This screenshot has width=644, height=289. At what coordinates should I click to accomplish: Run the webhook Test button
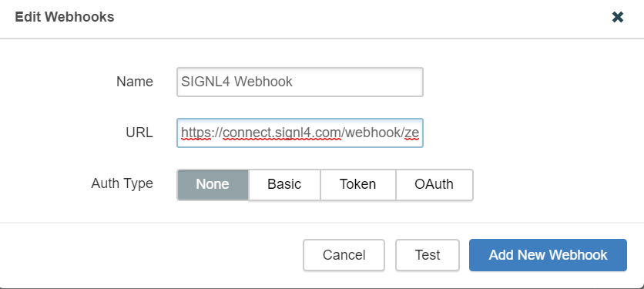pyautogui.click(x=427, y=255)
